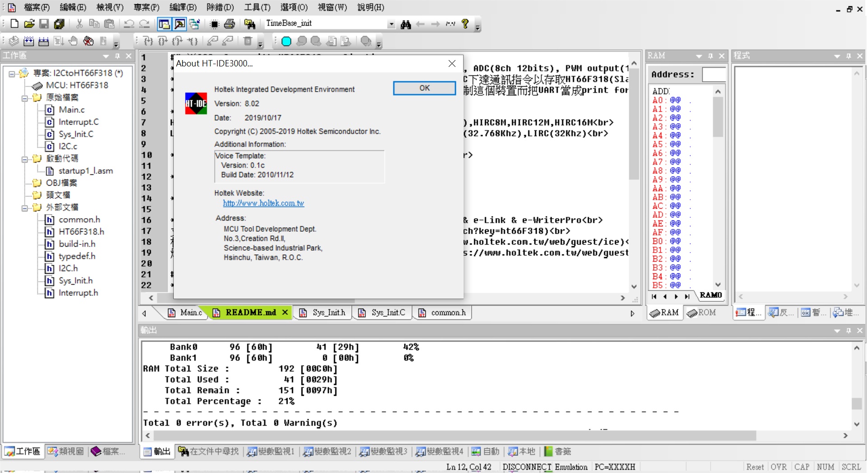
Task: Click the output panel horizontal scrollbar
Action: pos(455,436)
